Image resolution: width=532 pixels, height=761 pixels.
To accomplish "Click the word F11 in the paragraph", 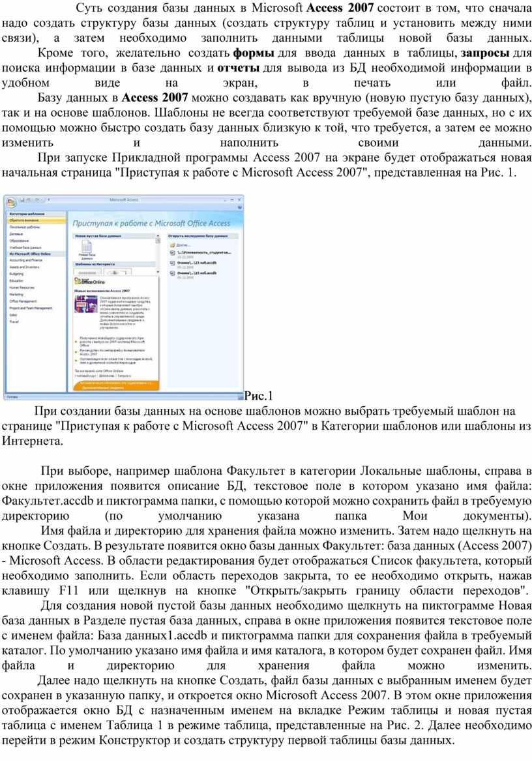I will pos(68,590).
